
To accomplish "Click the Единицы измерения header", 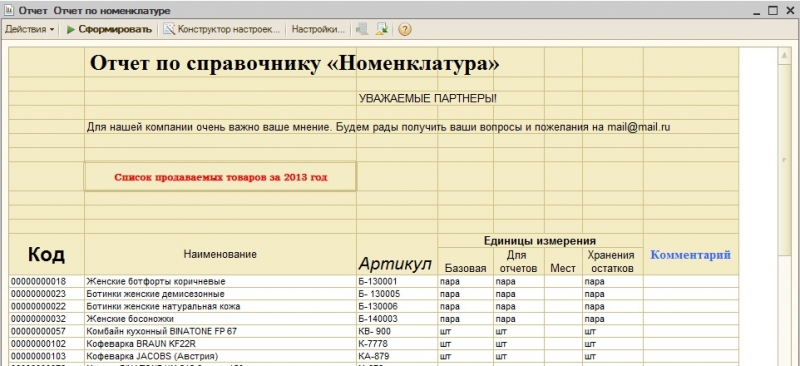I will point(540,241).
